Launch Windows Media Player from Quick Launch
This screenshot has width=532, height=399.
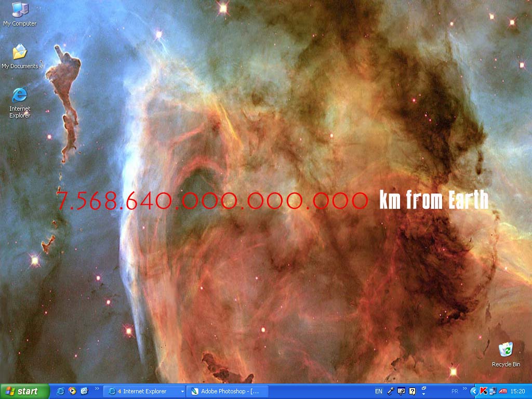72,391
